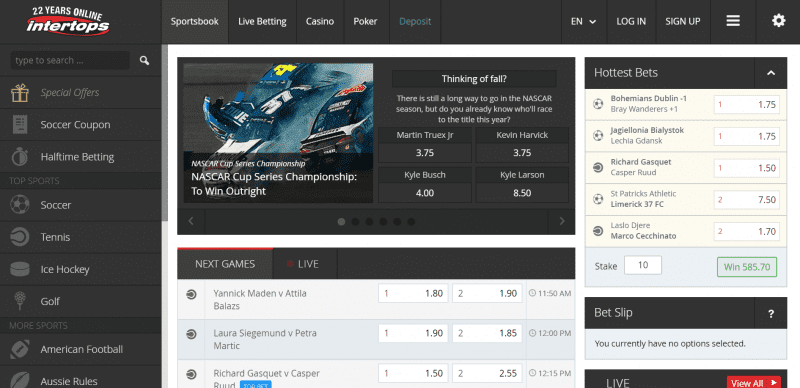Click the search magnifier icon

(x=144, y=61)
